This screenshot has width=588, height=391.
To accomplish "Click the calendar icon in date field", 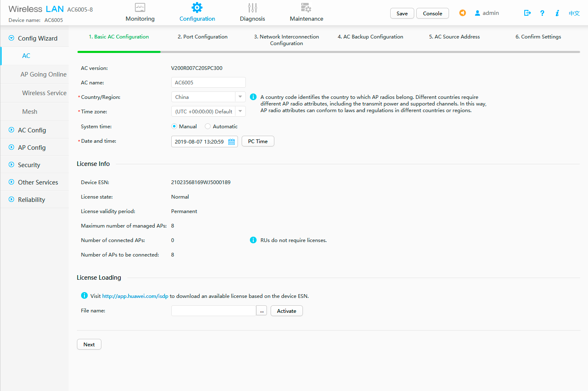I will click(x=232, y=142).
